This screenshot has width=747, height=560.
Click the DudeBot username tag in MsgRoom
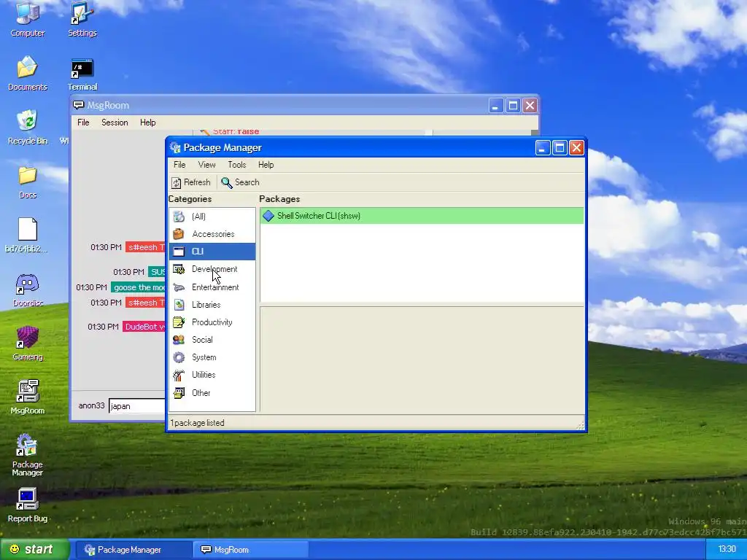(x=144, y=327)
